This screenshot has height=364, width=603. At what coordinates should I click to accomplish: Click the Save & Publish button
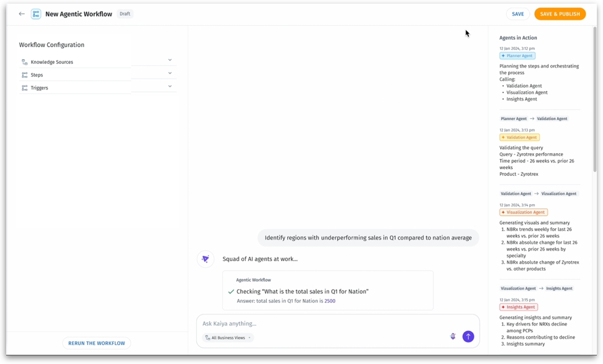(559, 14)
